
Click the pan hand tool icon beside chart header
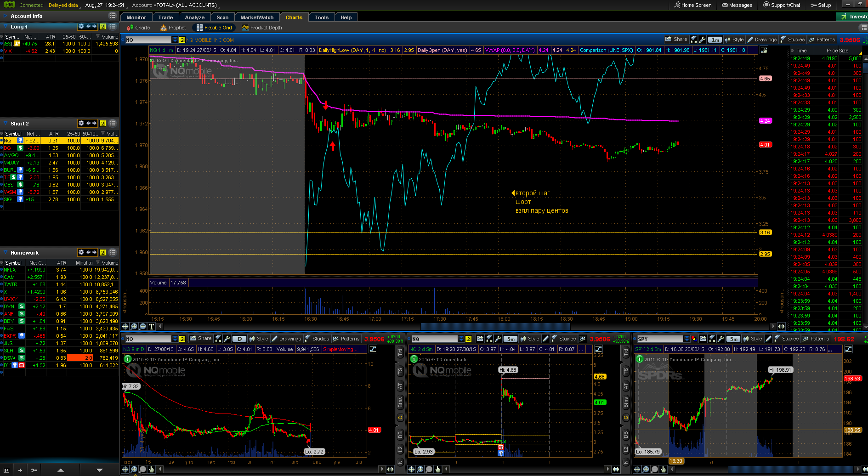tap(765, 50)
